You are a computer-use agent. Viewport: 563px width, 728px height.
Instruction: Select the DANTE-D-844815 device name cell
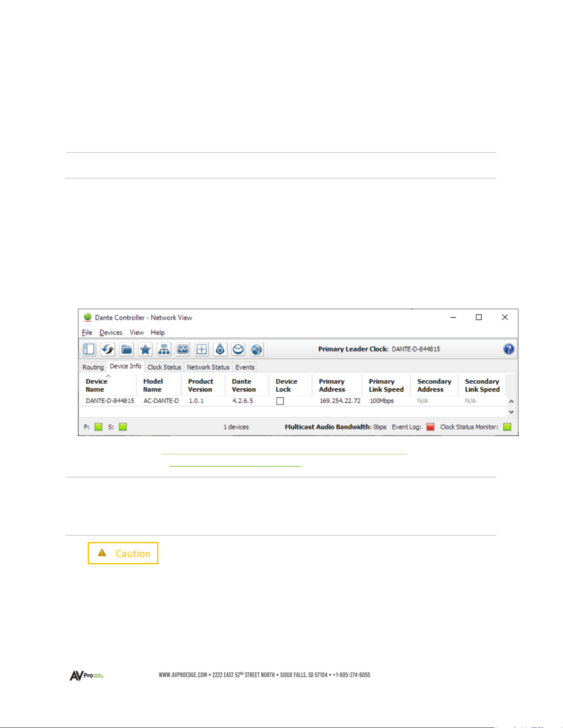[110, 401]
